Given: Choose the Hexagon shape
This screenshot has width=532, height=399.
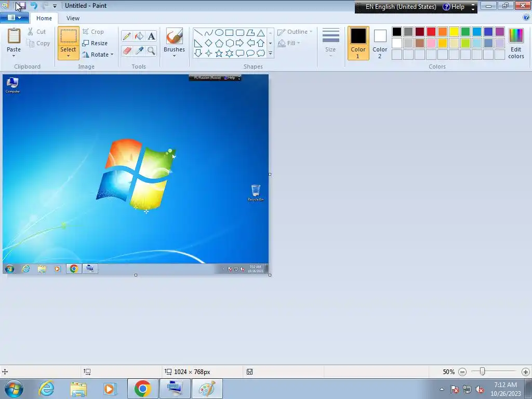Looking at the screenshot, I should pyautogui.click(x=229, y=43).
